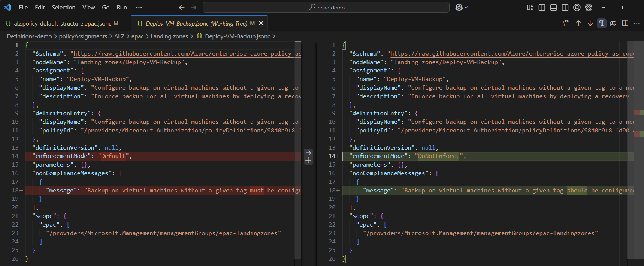Open the Copilot chat icon in title bar
Image resolution: width=644 pixels, height=266 pixels.
click(x=459, y=8)
